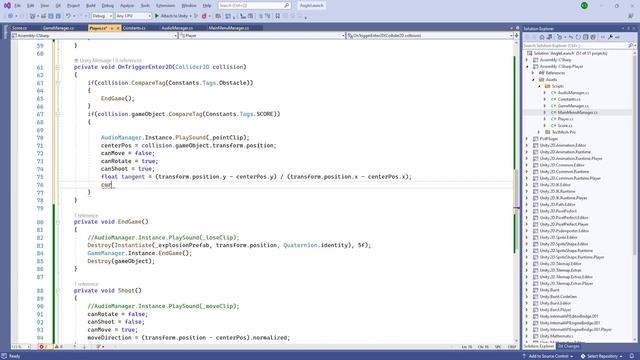This screenshot has width=640, height=360.
Task: Collapse the Shoot method at line 88
Action: coord(58,291)
